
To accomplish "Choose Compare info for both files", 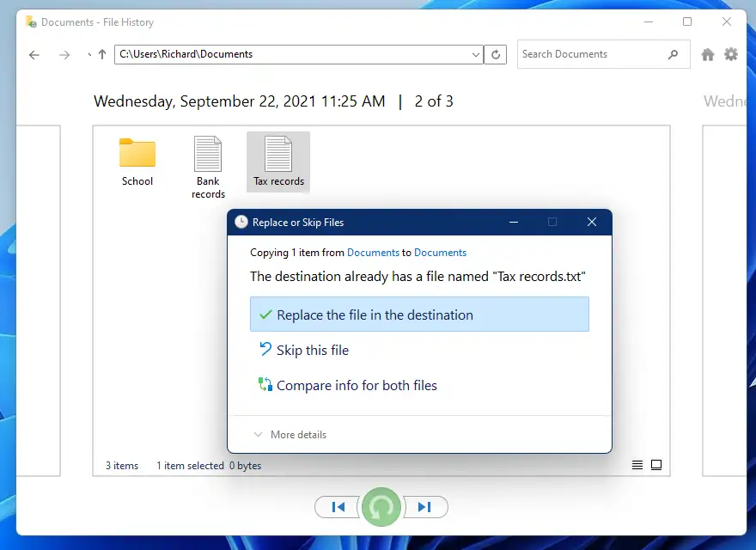I will tap(348, 385).
